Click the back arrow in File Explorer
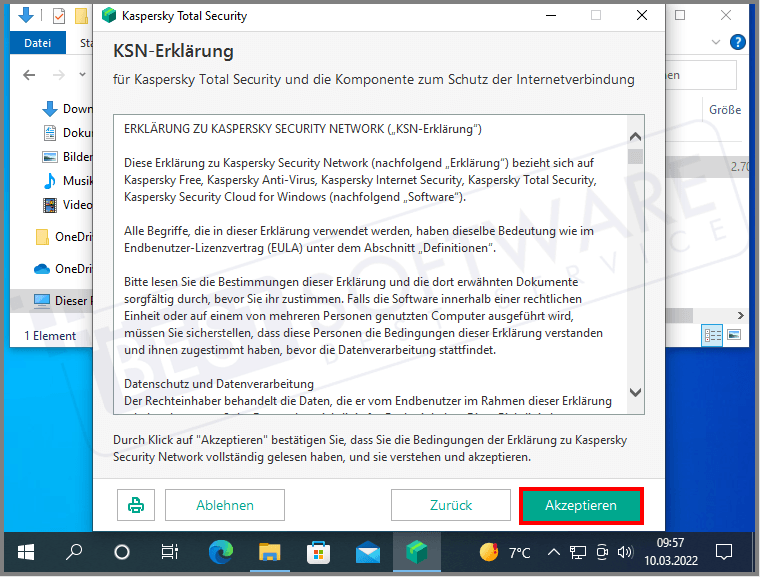 tap(29, 75)
